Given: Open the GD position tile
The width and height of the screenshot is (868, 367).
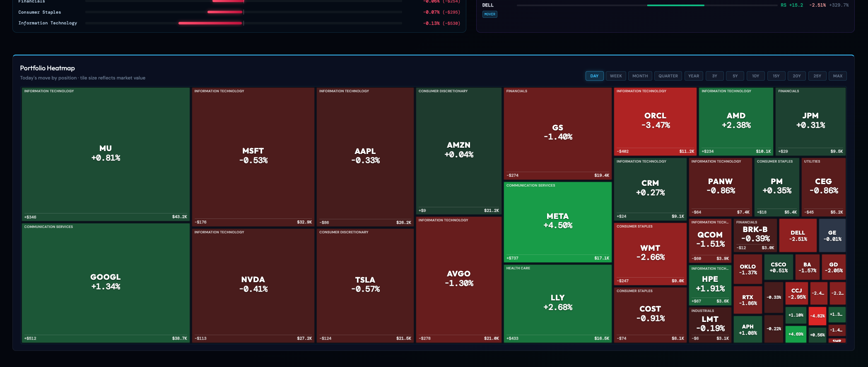Looking at the screenshot, I should tap(834, 267).
